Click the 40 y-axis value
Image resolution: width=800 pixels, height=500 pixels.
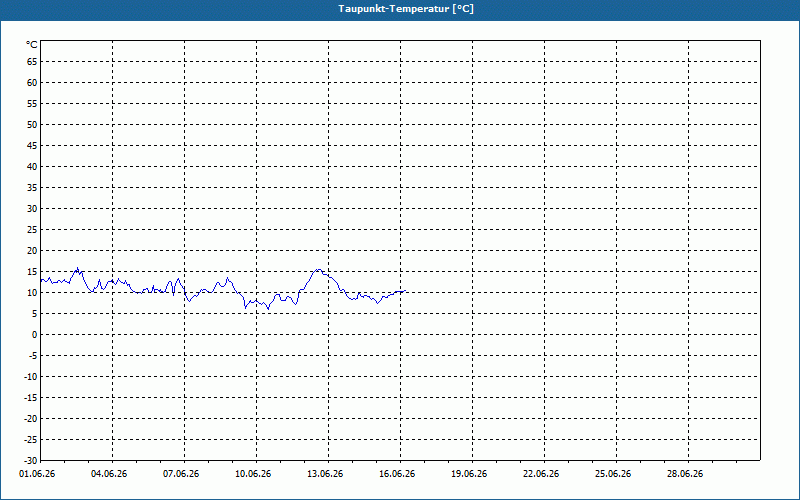coord(32,167)
